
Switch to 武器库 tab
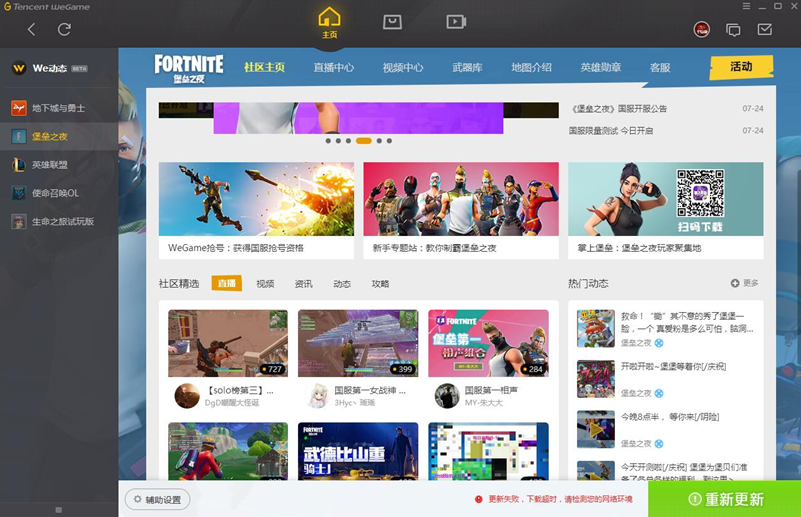pos(467,67)
